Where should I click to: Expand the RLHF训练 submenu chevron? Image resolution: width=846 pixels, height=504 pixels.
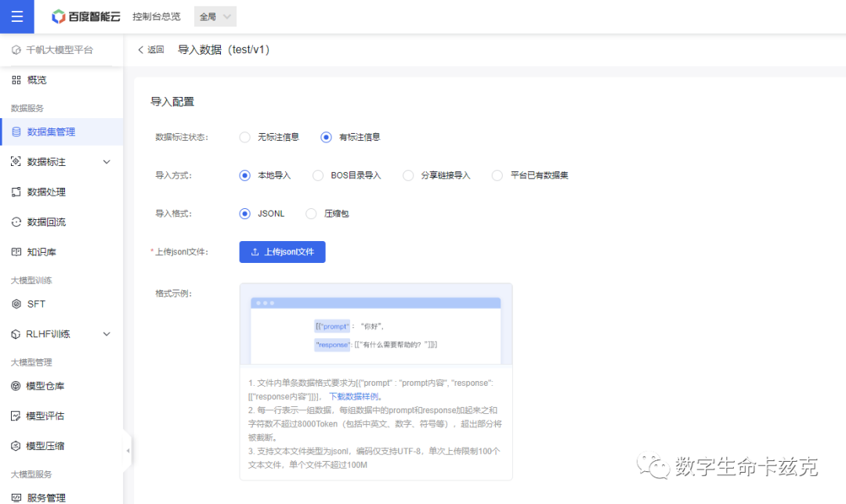click(x=107, y=334)
